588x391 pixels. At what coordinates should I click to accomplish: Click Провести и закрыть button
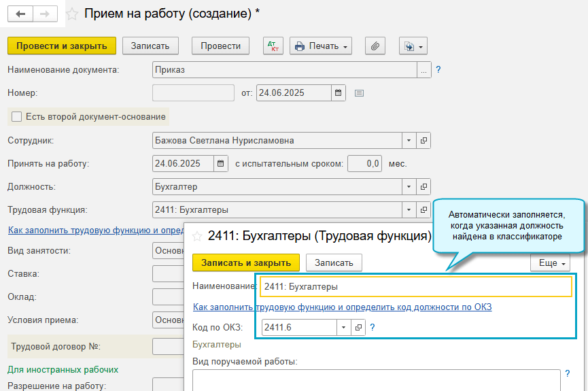(x=62, y=46)
